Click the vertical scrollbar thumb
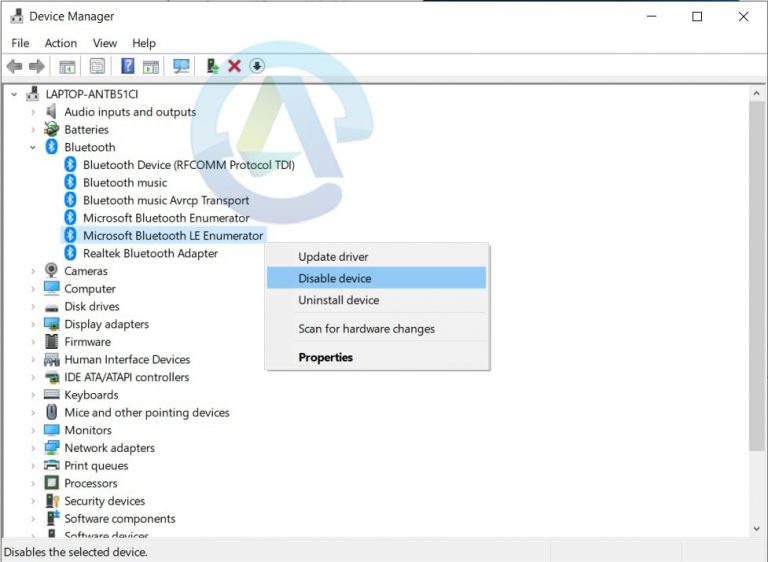The width and height of the screenshot is (768, 562). pos(757,275)
